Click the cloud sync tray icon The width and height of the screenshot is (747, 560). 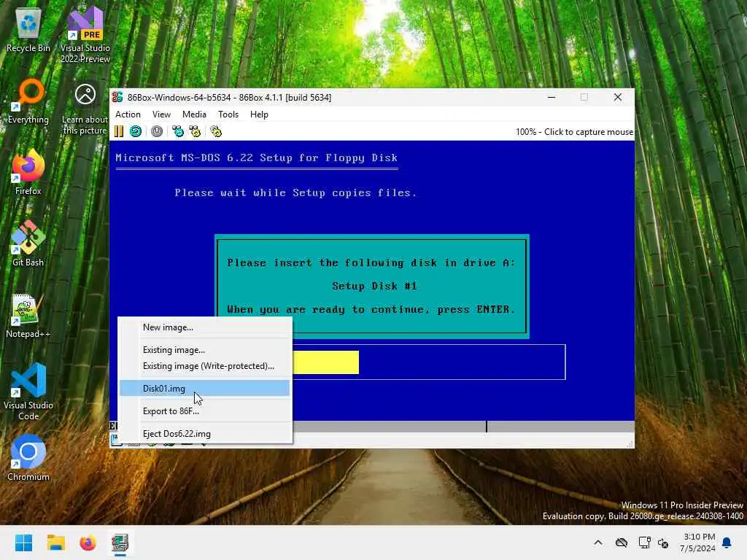[x=622, y=542]
